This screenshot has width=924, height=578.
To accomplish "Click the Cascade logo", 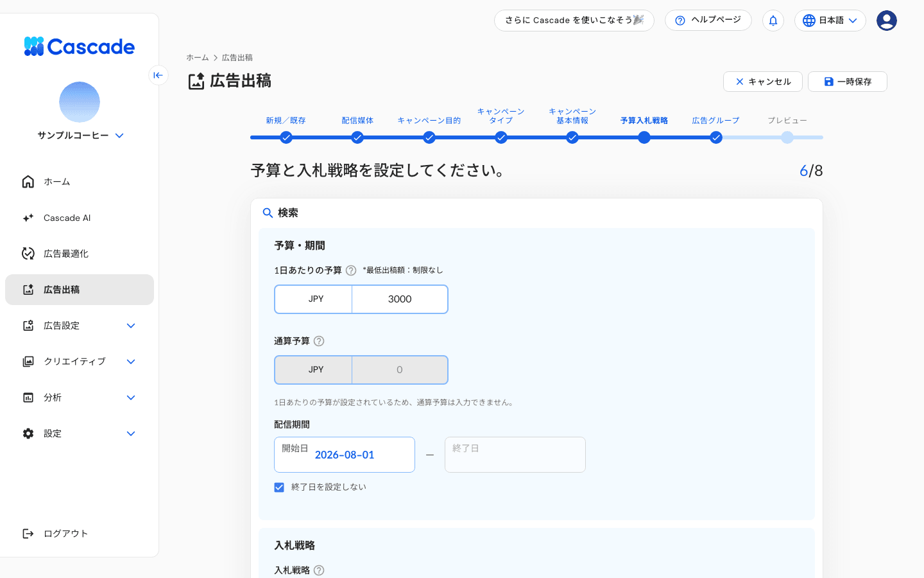I will pyautogui.click(x=79, y=46).
